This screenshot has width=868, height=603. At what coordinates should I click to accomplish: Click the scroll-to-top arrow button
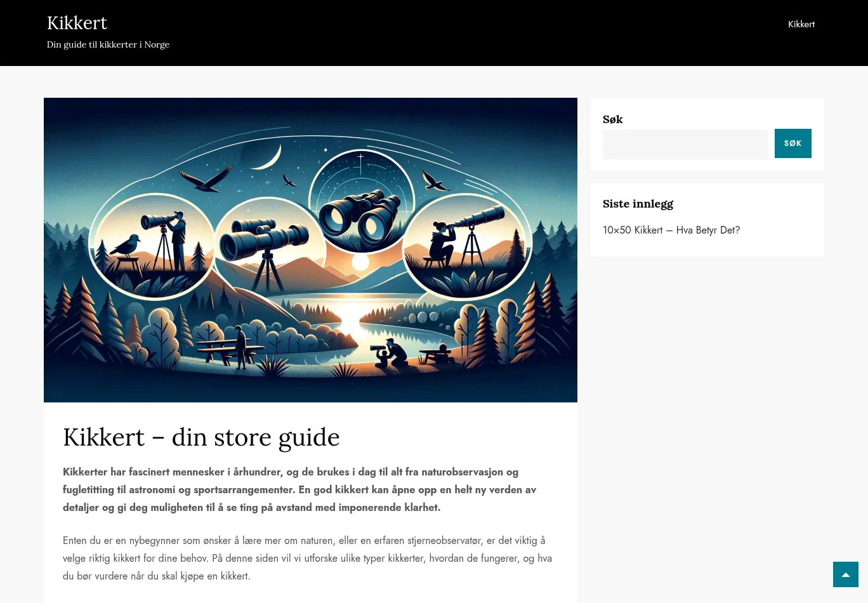845,574
